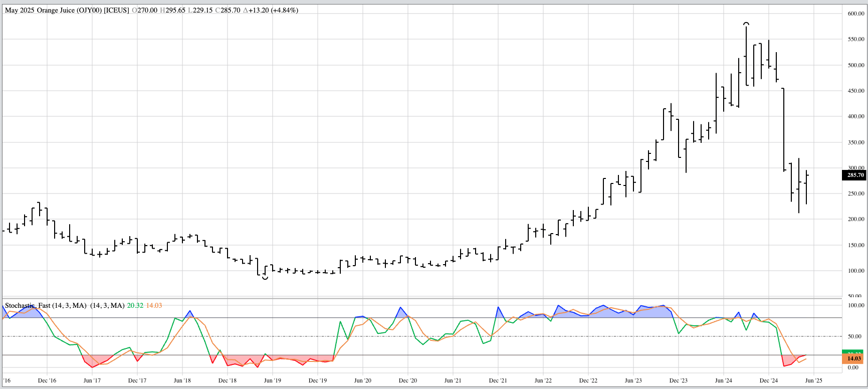
Task: Click the close value C285.70 in the header
Action: click(x=228, y=10)
